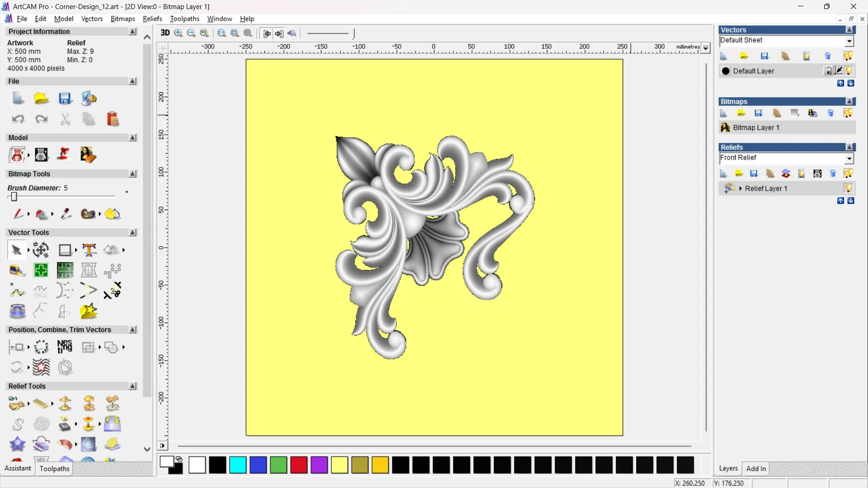The image size is (868, 488).
Task: Select the red color swatch in the palette
Action: pos(298,465)
